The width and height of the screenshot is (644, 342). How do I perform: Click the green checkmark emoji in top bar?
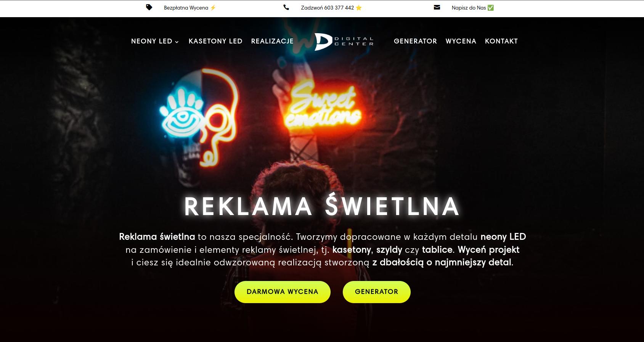(x=491, y=8)
